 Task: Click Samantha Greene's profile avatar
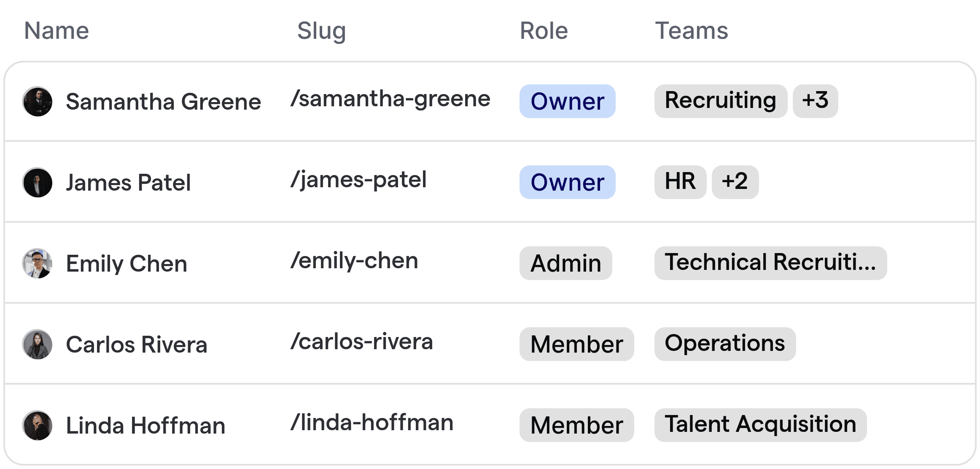pyautogui.click(x=38, y=102)
